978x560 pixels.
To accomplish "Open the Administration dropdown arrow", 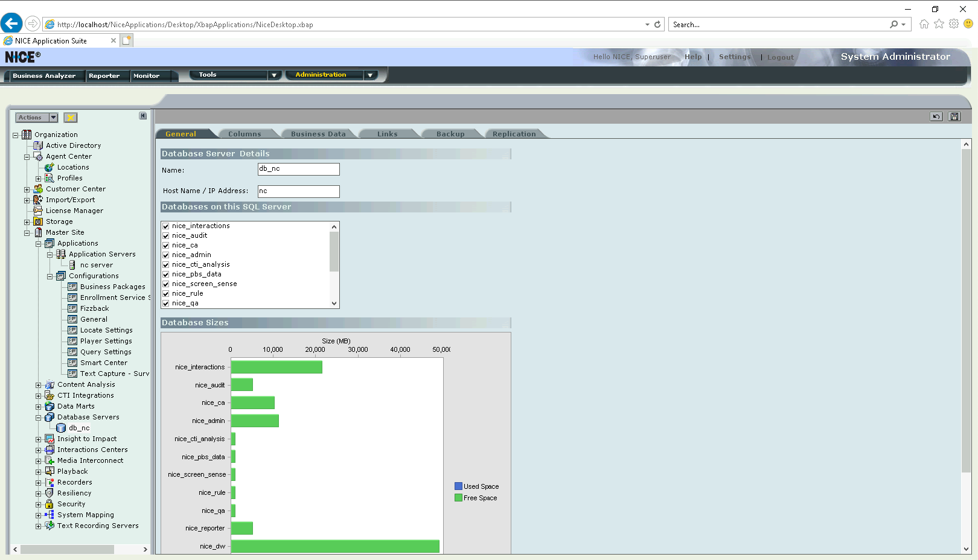I will 370,75.
